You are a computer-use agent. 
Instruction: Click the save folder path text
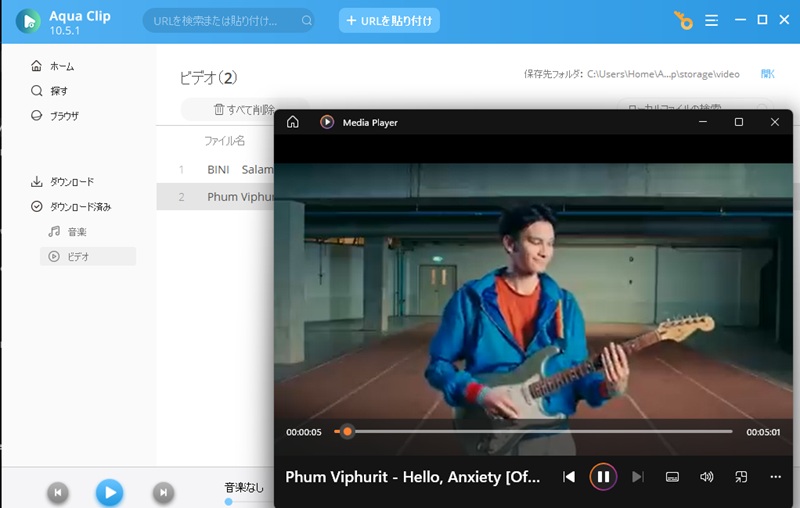[663, 74]
